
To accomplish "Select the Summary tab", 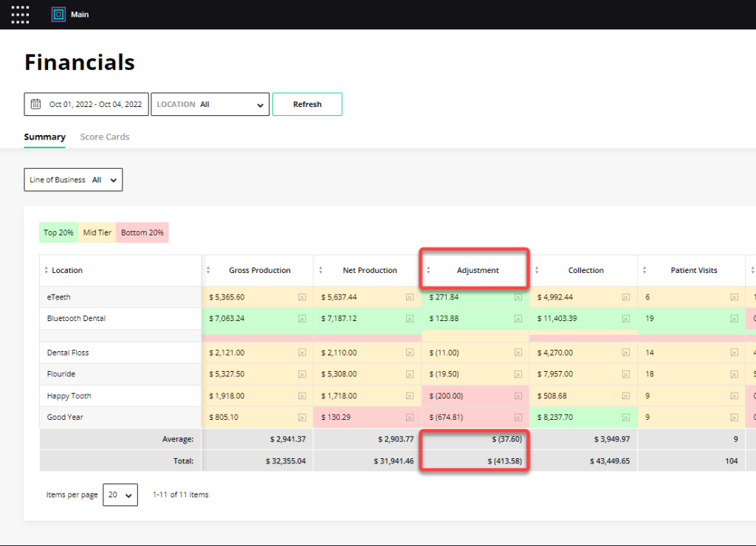I will pos(44,136).
